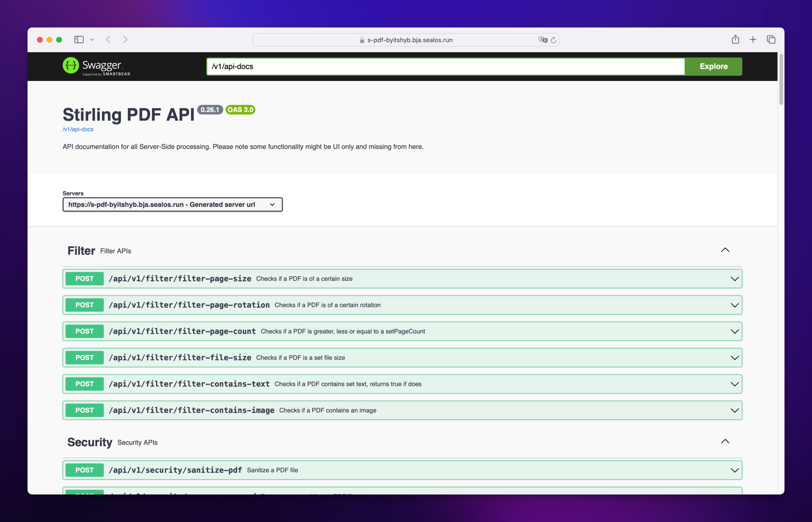Click the page vertical scrollbar thumb

(781, 79)
